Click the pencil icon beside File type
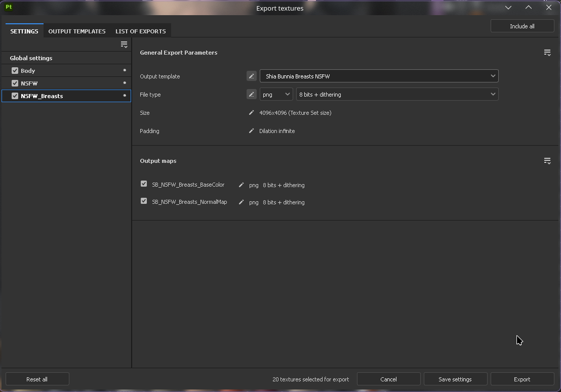561x392 pixels. coord(251,95)
